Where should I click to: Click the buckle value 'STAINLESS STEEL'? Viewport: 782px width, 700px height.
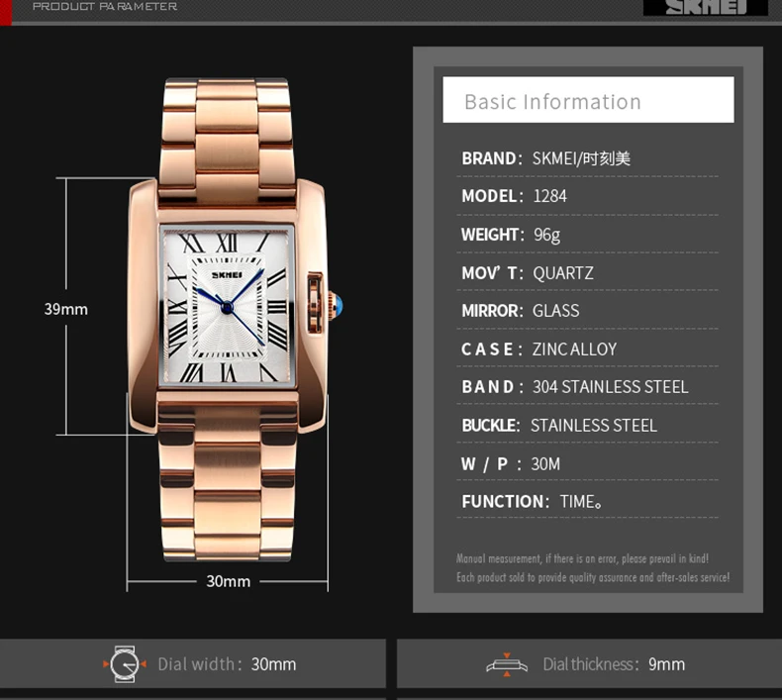[x=594, y=426]
